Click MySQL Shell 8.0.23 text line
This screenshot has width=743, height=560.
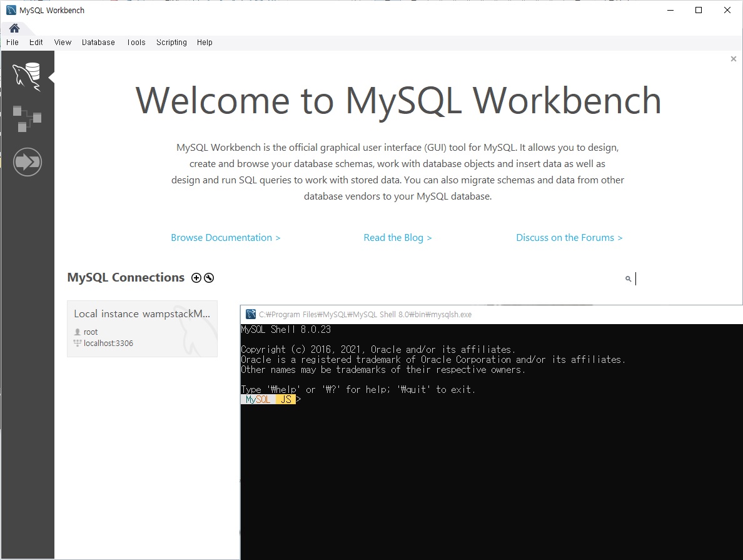coord(286,330)
